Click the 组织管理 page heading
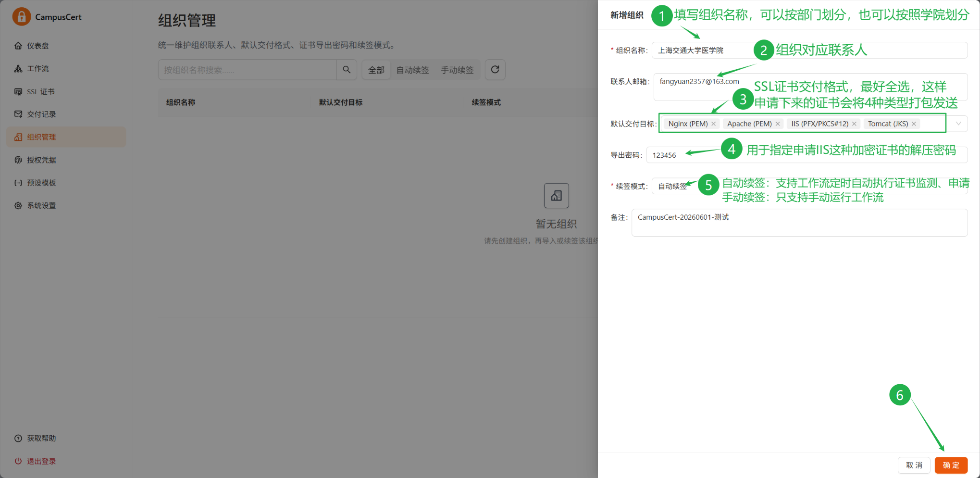 click(187, 21)
